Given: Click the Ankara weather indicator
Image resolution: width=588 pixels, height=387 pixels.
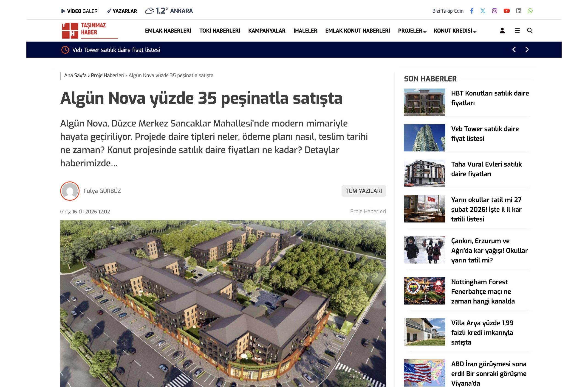Looking at the screenshot, I should [170, 11].
